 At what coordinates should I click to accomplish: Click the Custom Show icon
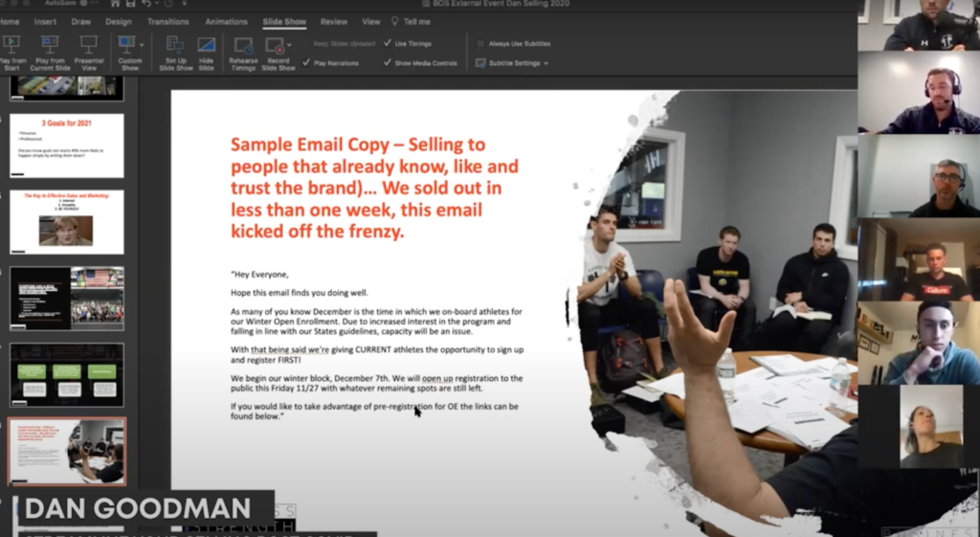127,45
